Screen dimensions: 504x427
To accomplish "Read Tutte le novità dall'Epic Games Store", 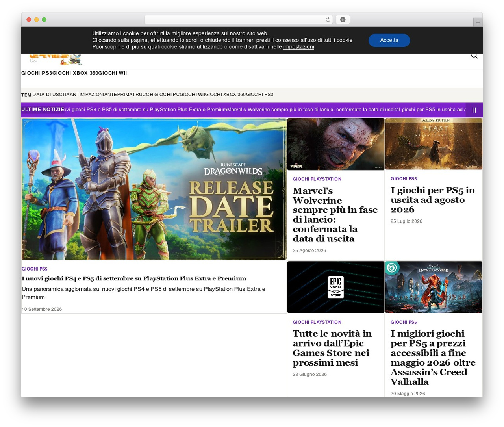I will (x=332, y=348).
